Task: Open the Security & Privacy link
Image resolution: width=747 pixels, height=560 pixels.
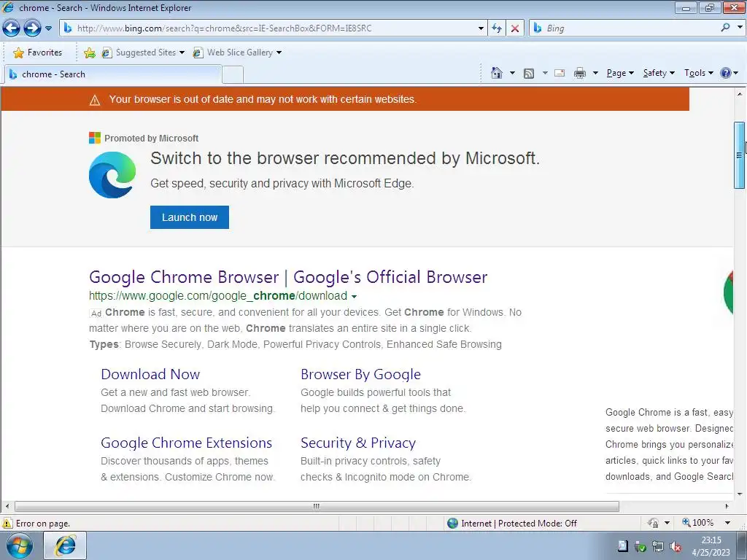Action: (x=358, y=443)
